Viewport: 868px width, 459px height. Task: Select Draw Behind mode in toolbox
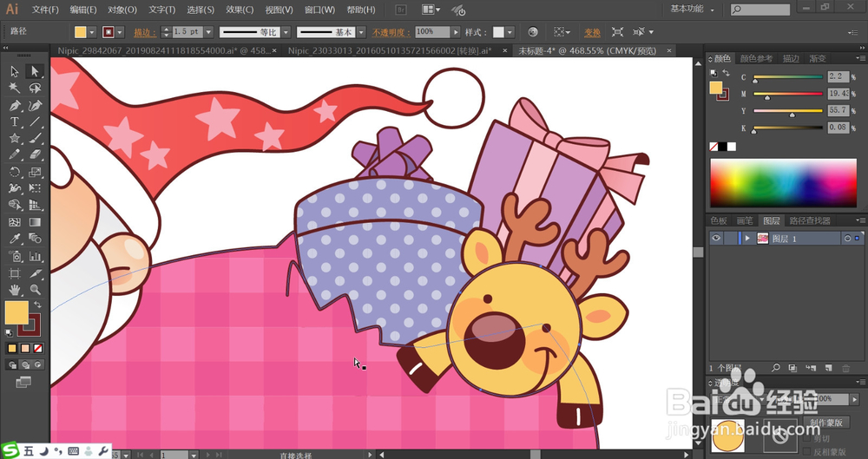(x=25, y=365)
